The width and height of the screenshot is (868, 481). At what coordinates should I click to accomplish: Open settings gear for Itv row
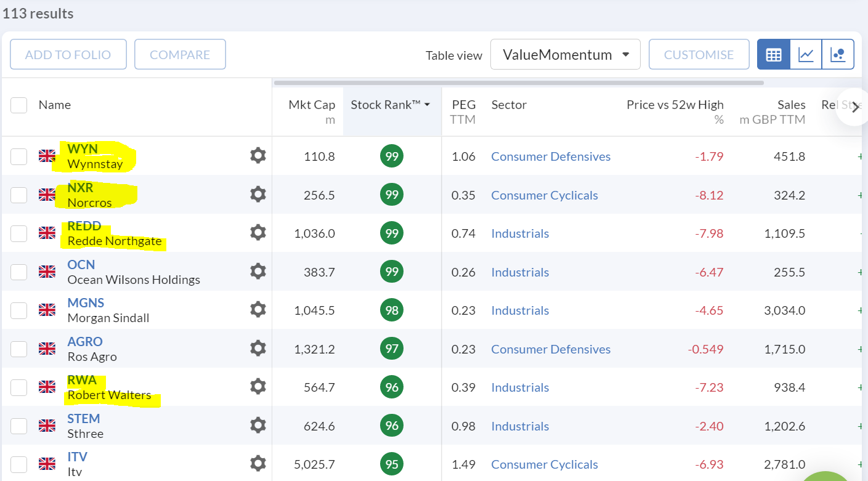pyautogui.click(x=258, y=464)
